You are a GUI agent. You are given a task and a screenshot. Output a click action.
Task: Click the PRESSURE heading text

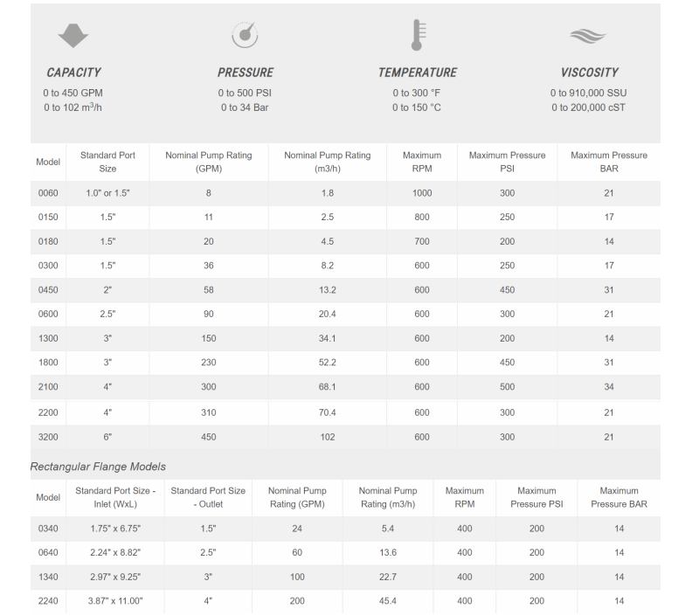pos(246,73)
